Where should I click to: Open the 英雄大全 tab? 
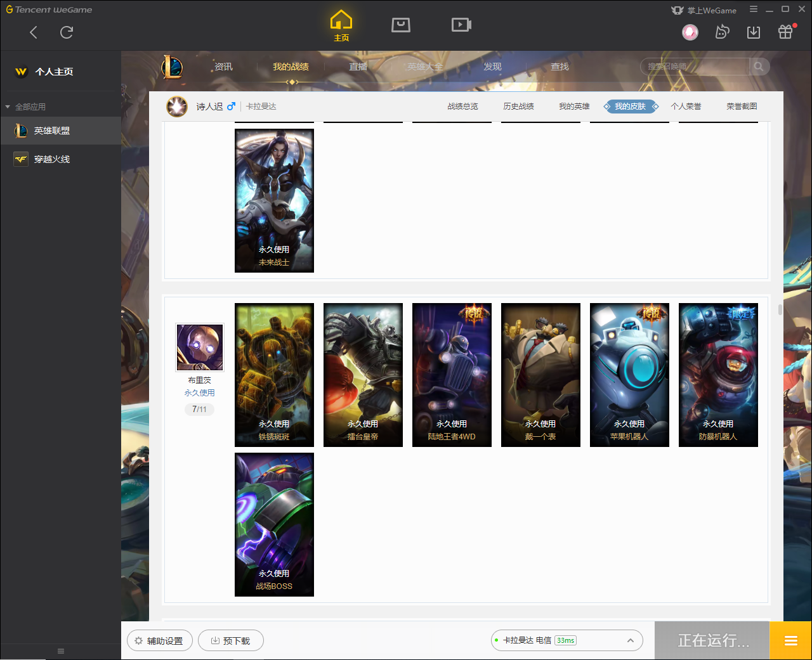point(425,67)
